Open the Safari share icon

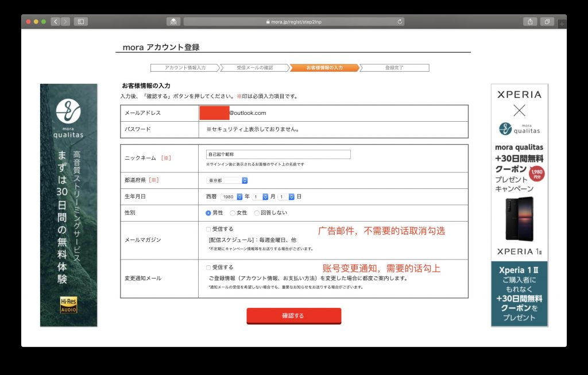point(530,22)
